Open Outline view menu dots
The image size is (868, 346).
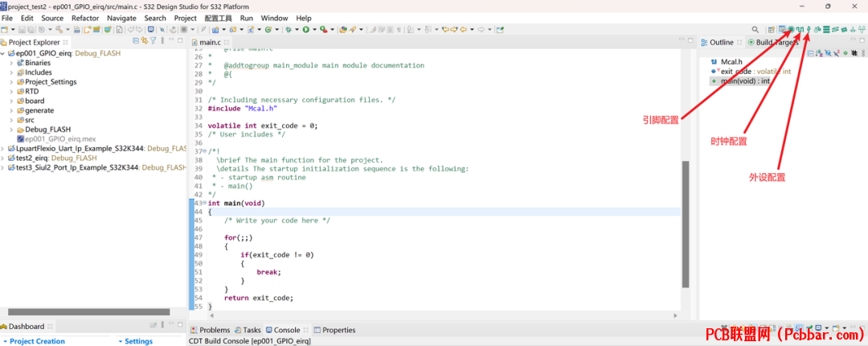(x=863, y=52)
